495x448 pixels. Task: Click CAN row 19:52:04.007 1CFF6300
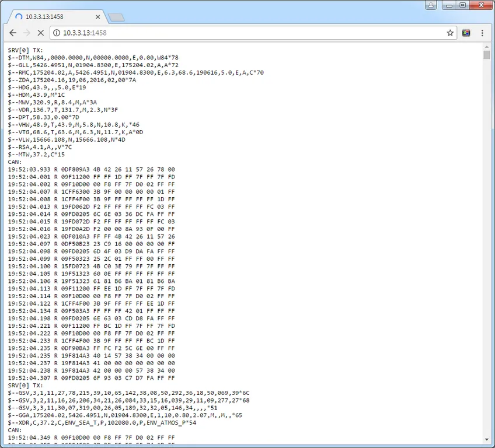[x=91, y=192]
